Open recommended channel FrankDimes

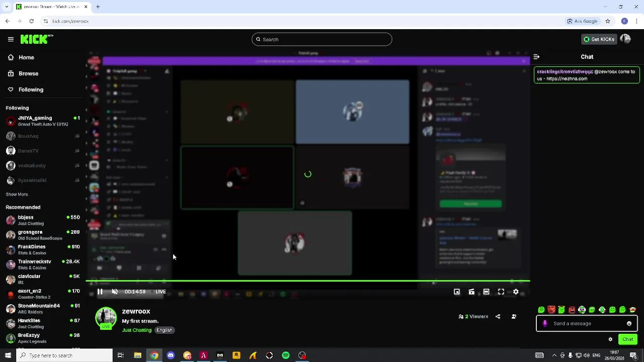pos(43,250)
